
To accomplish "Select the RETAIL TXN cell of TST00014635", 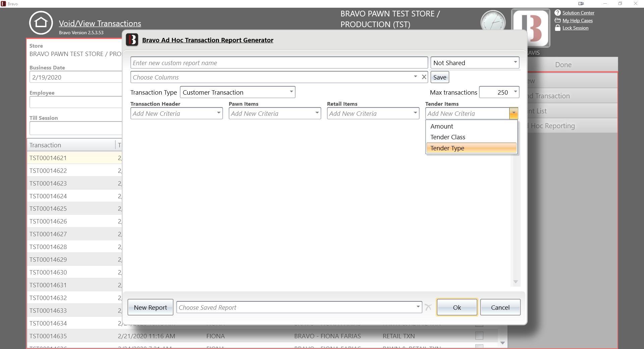I will 399,336.
